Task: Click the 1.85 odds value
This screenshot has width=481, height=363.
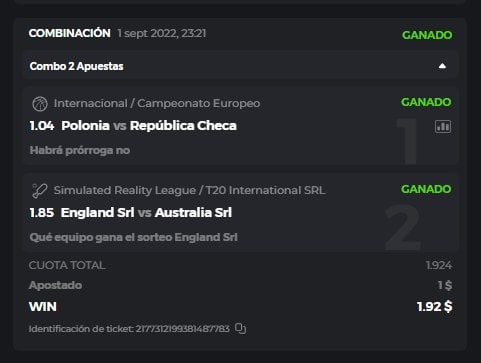Action: [x=42, y=213]
